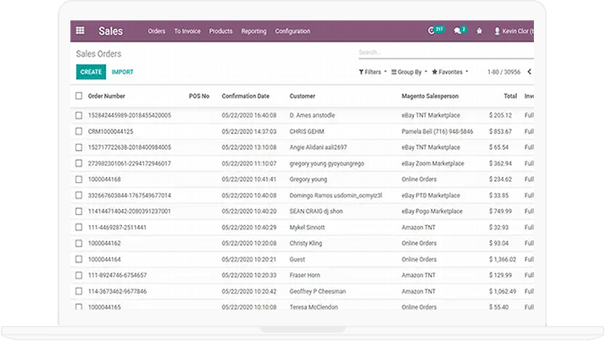Screen dimensions: 606x364
Task: Sort by Confirmation Date column header
Action: 245,97
